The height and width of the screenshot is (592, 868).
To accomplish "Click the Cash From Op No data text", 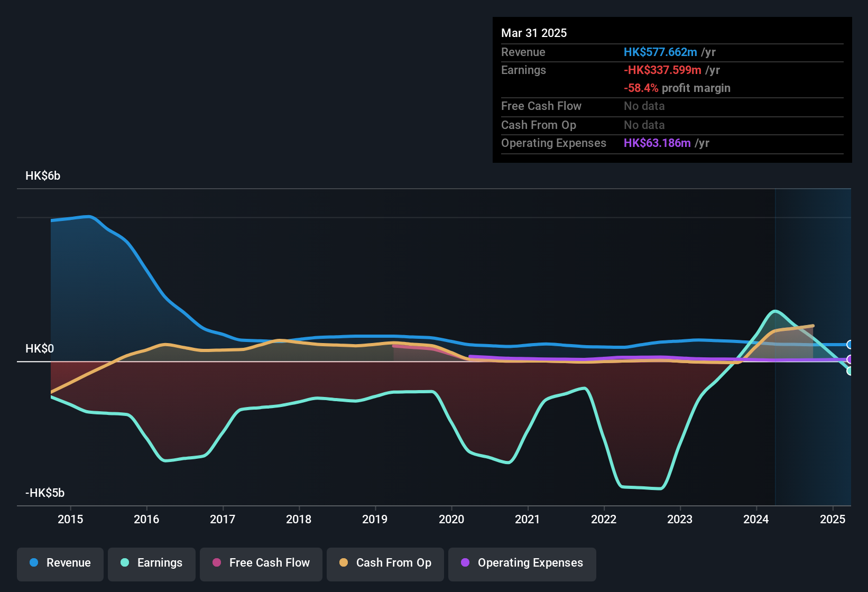I will click(x=644, y=125).
